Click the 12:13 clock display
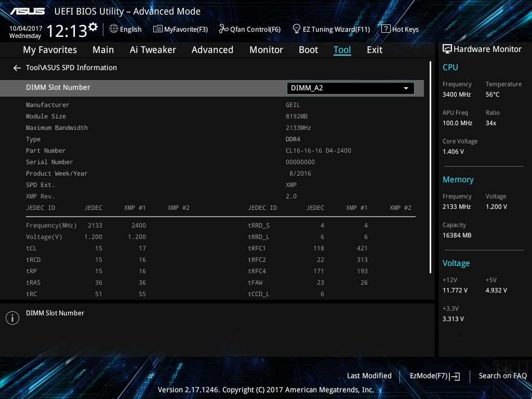 tap(67, 31)
